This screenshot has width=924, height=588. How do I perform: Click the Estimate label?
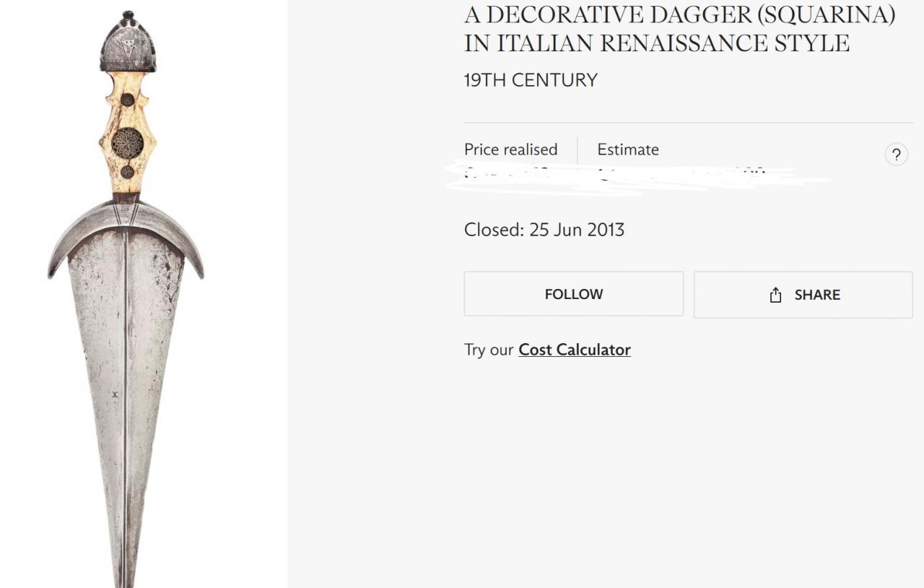[x=628, y=150]
